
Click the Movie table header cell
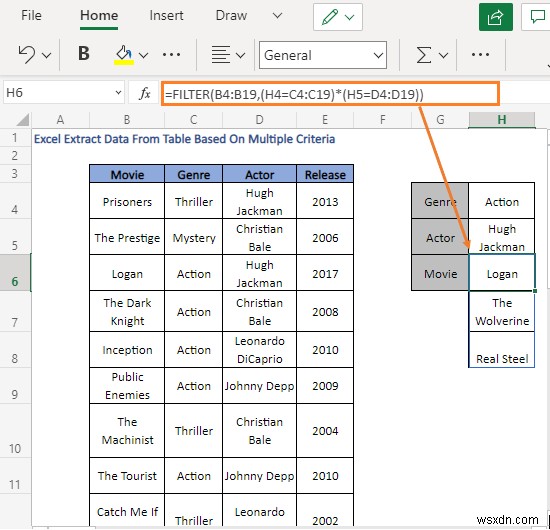tap(127, 174)
